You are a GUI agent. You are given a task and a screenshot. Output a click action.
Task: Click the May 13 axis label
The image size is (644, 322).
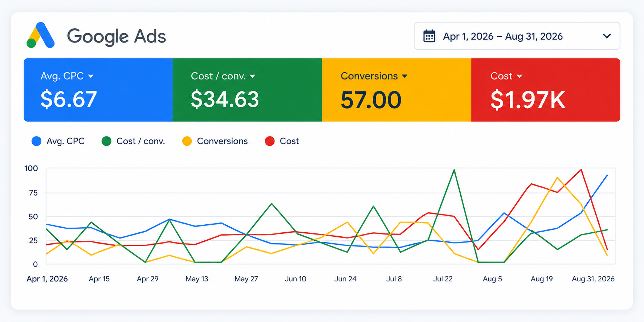[x=197, y=279]
